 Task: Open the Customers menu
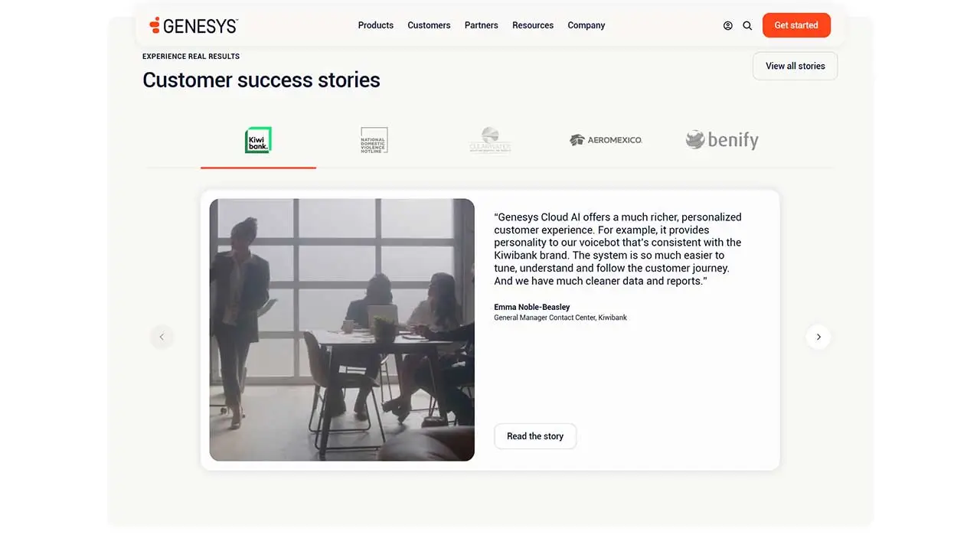coord(429,25)
